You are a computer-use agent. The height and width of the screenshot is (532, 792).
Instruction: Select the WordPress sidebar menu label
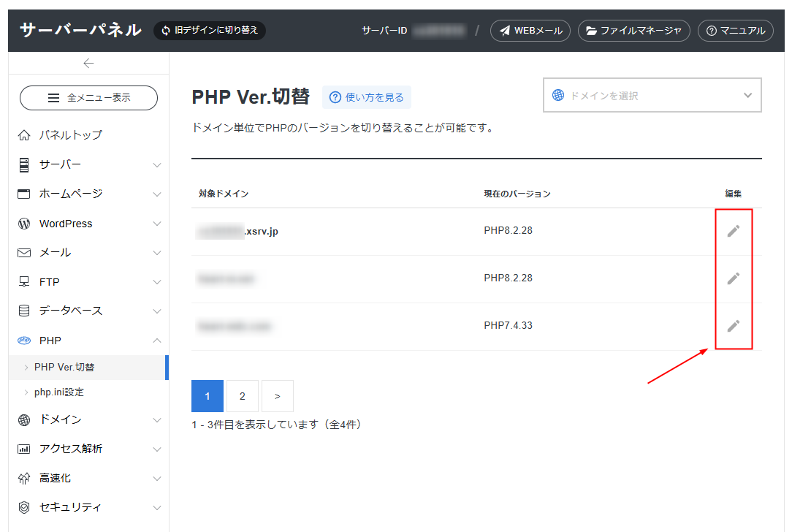click(66, 224)
